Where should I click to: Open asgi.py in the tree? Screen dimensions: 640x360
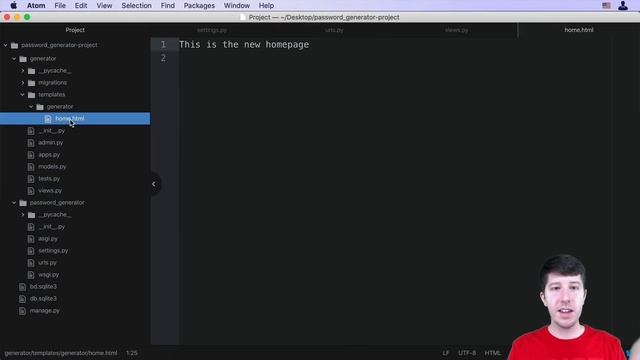click(48, 239)
